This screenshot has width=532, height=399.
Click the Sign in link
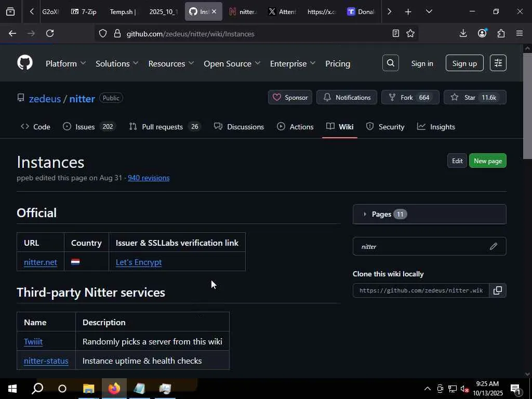[x=422, y=63]
